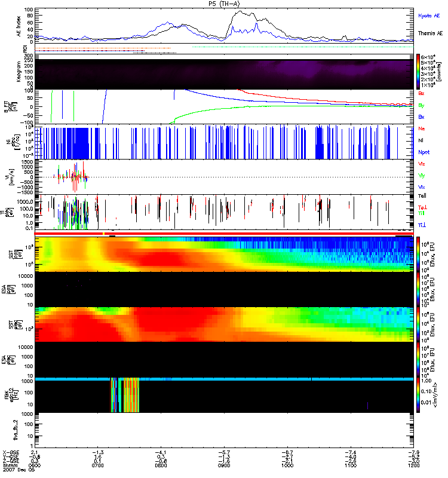Click the tha_fb_2 axis label
Viewport: 448px width, 478px height.
pyautogui.click(x=16, y=430)
